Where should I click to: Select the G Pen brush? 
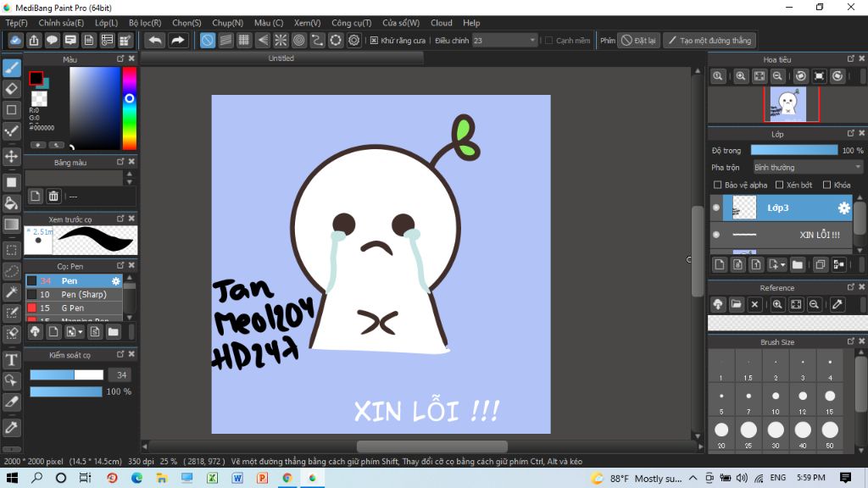(75, 308)
